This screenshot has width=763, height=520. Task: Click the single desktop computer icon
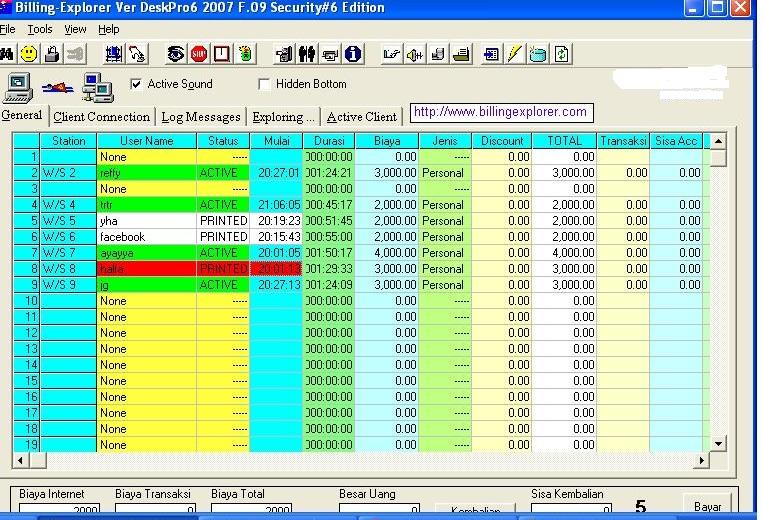[18, 87]
